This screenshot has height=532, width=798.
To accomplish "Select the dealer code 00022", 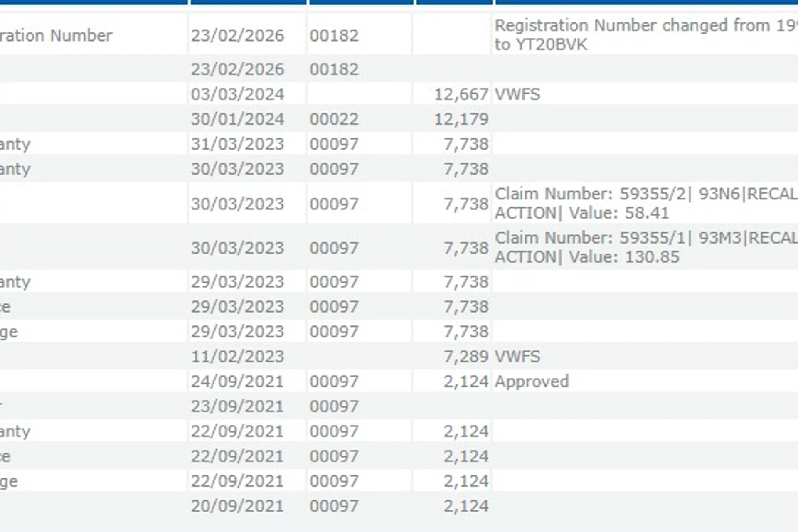I will 334,119.
